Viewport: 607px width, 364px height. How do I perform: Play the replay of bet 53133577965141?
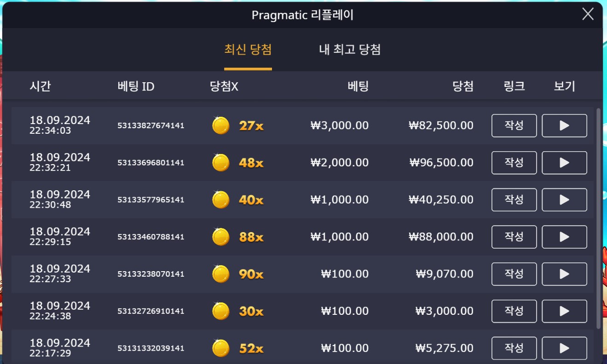click(x=564, y=200)
